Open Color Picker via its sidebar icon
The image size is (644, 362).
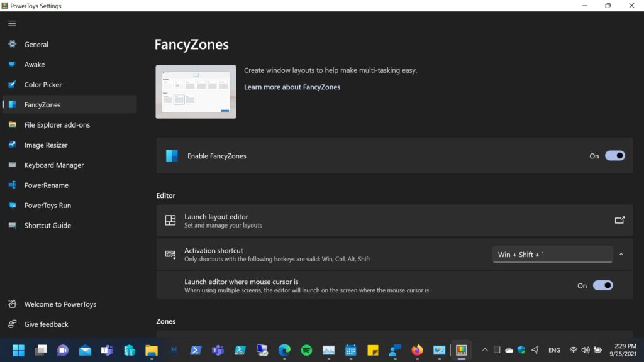point(12,85)
